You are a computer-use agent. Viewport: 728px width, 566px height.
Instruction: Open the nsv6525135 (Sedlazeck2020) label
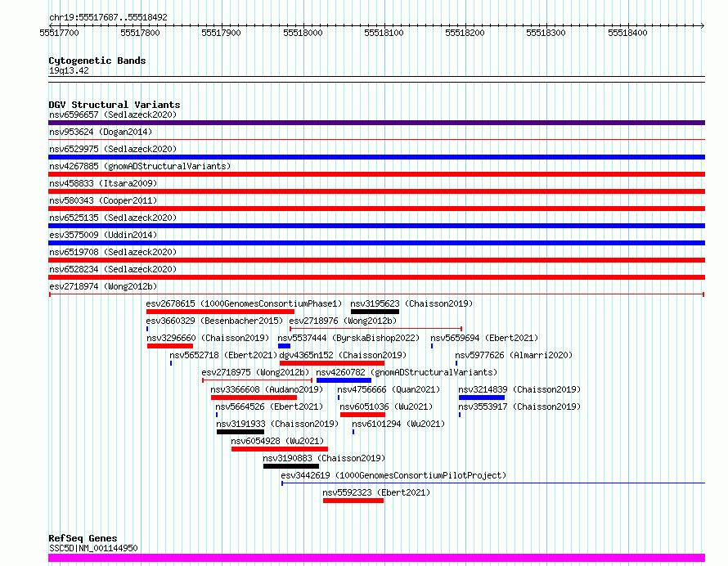click(x=113, y=218)
